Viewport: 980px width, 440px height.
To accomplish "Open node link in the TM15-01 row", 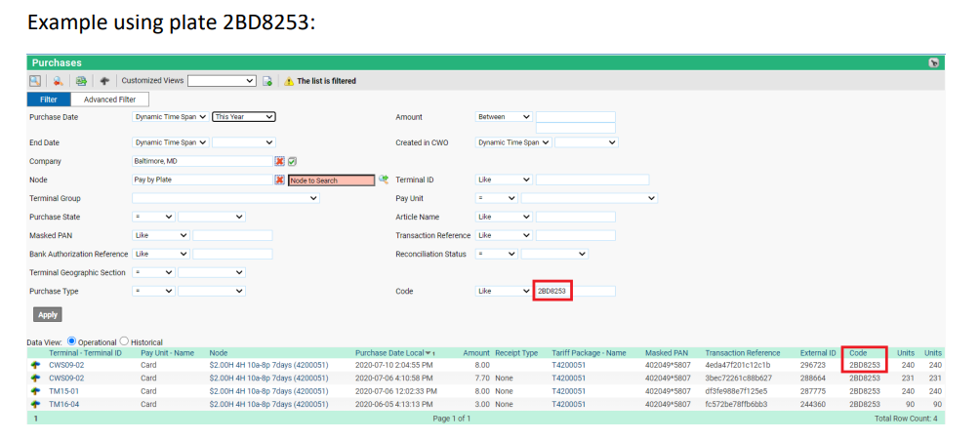I will [x=268, y=391].
